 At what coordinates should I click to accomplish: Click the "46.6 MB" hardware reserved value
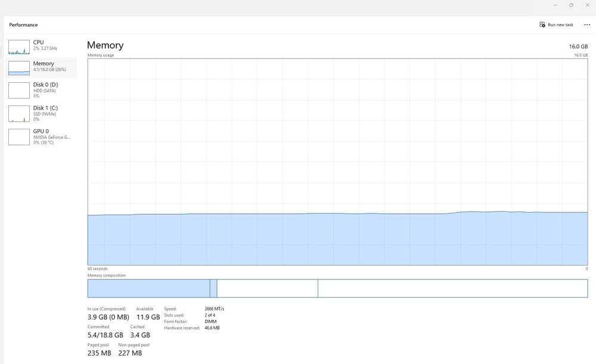212,328
